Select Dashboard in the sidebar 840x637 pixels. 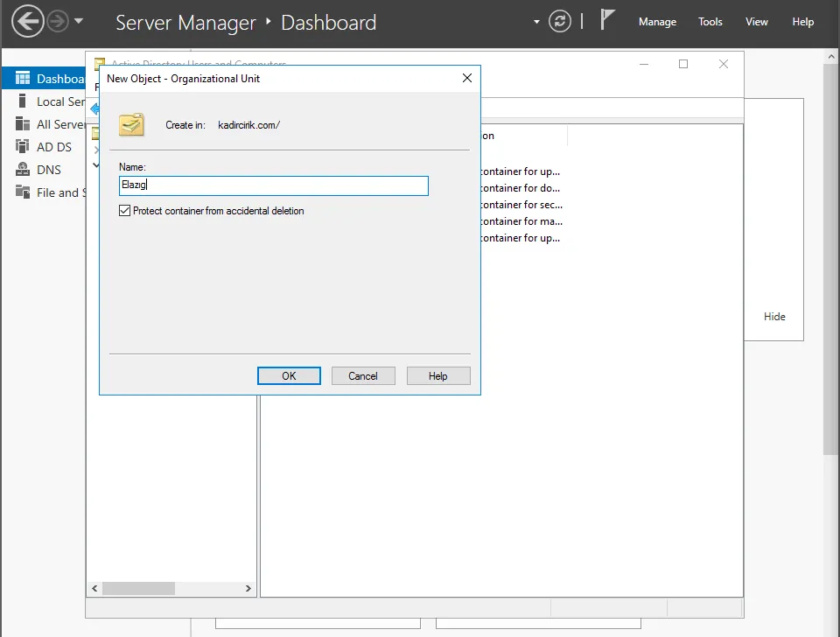click(x=44, y=79)
